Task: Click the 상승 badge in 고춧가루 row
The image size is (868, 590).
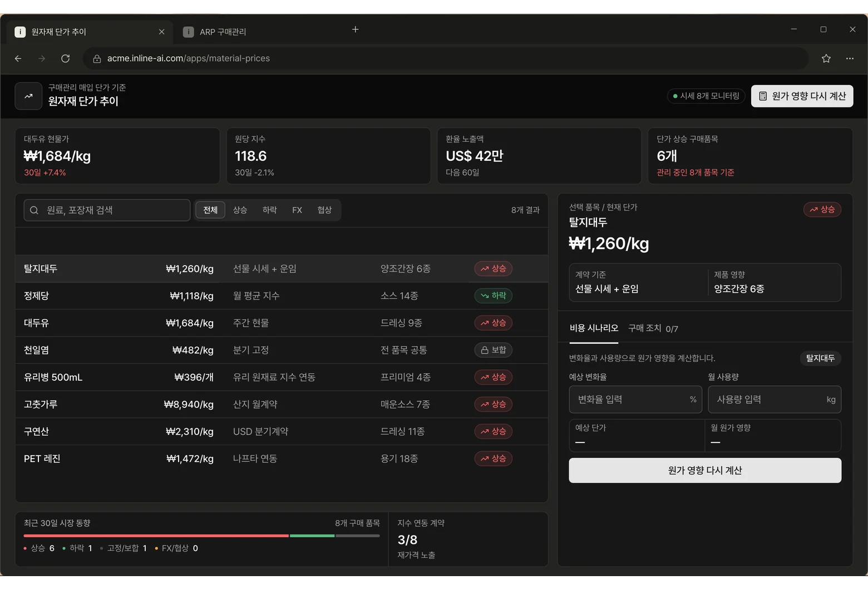Action: pyautogui.click(x=494, y=404)
